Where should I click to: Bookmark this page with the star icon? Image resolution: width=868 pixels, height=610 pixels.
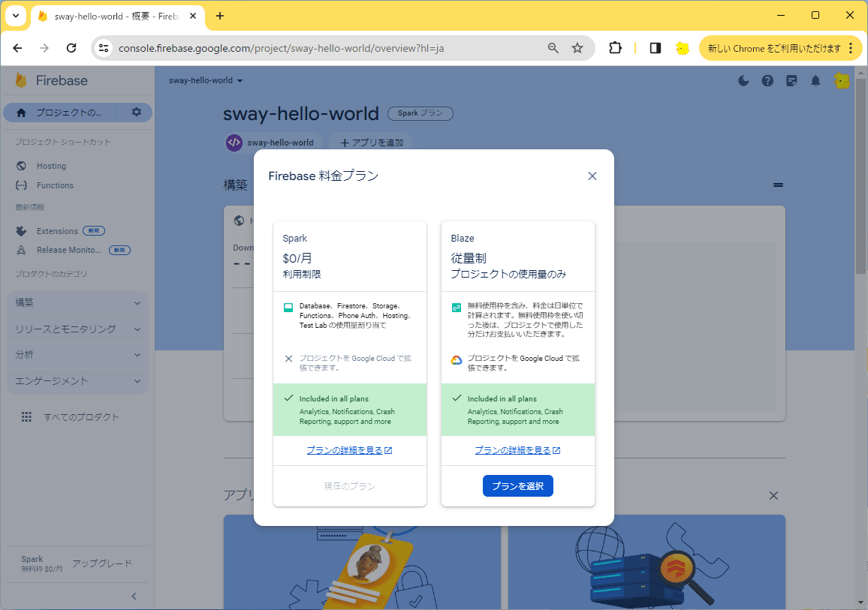[577, 48]
